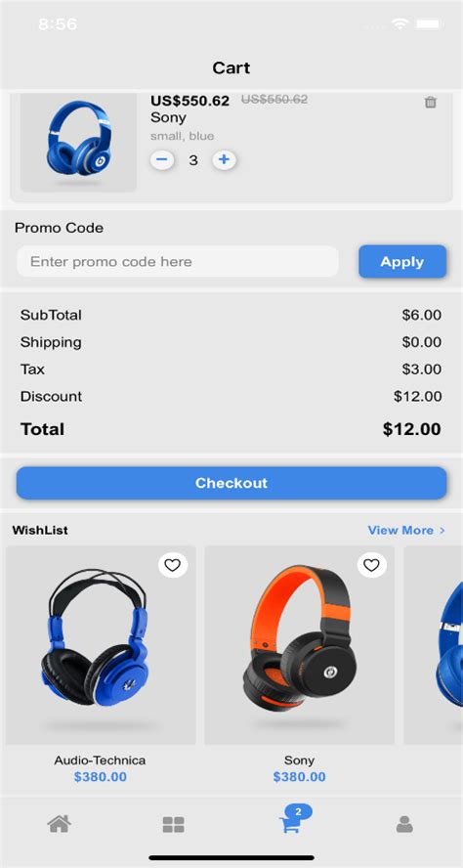This screenshot has height=868, width=463.
Task: Open the Audio-Technica blue headphones thumbnail
Action: coord(101,645)
